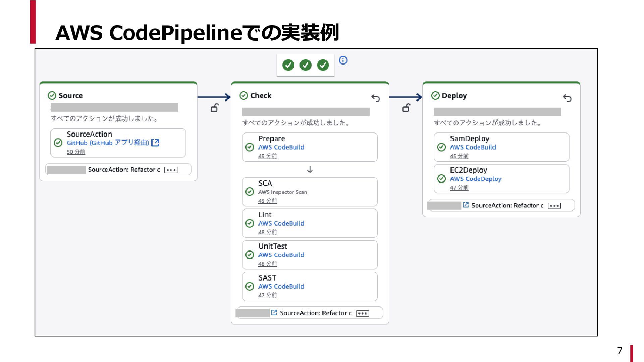Screen dimensions: 644x362
Task: Expand the ellipsis button in Source stage footer
Action: click(x=171, y=170)
